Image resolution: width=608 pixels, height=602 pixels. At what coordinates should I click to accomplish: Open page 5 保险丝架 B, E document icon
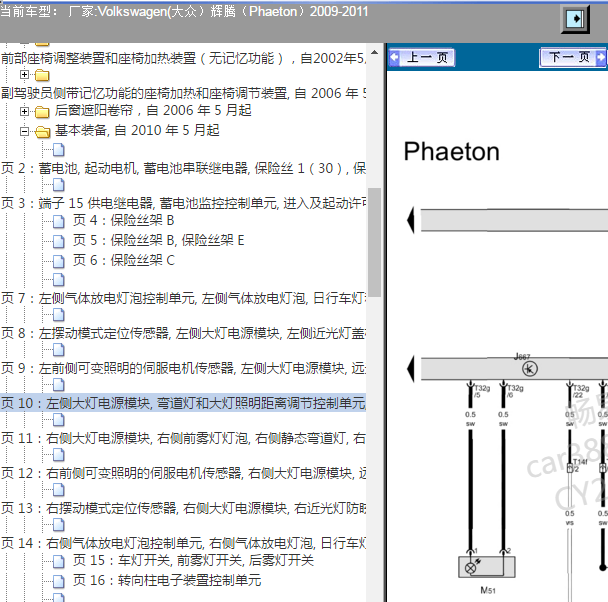pyautogui.click(x=59, y=241)
